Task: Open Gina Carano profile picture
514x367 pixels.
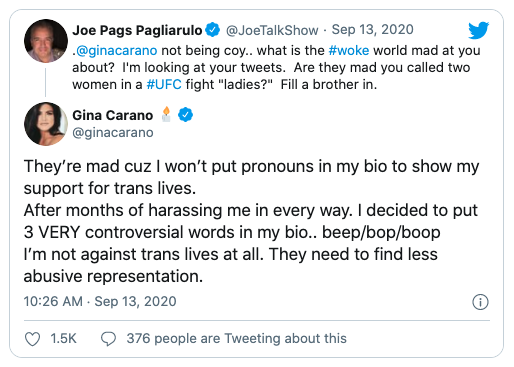Action: [x=46, y=124]
